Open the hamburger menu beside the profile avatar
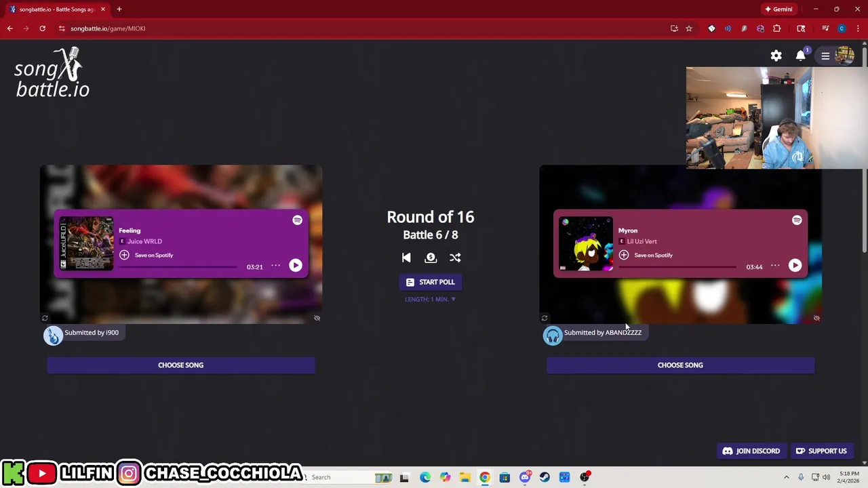 [825, 56]
